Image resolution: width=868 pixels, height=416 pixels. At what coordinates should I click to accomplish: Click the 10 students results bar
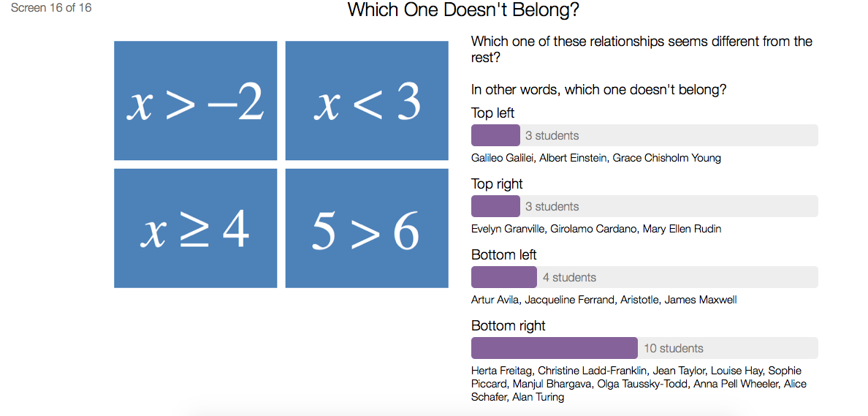click(x=644, y=348)
